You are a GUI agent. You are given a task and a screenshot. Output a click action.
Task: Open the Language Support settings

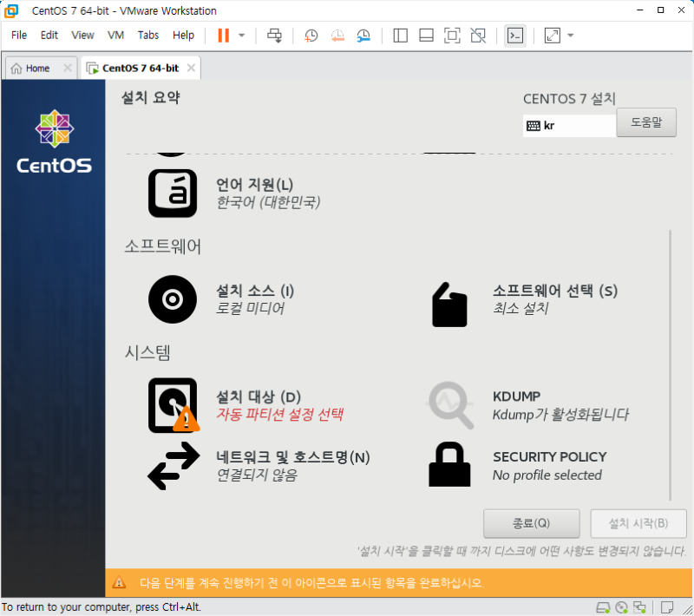(x=173, y=193)
